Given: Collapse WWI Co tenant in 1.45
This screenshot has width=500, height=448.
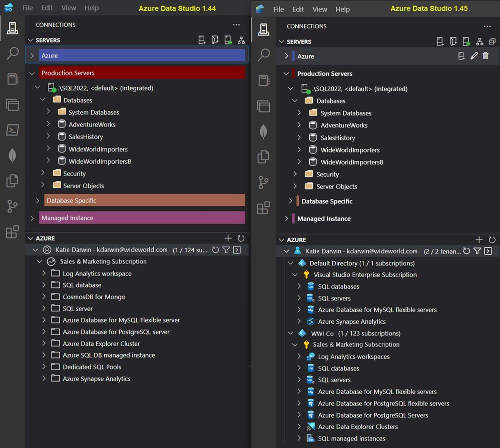Looking at the screenshot, I should coord(290,333).
